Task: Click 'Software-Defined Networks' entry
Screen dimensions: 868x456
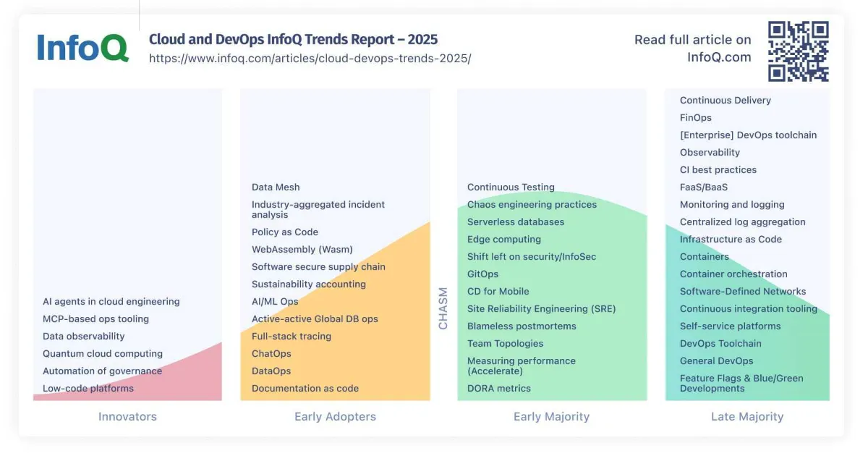Action: [743, 292]
